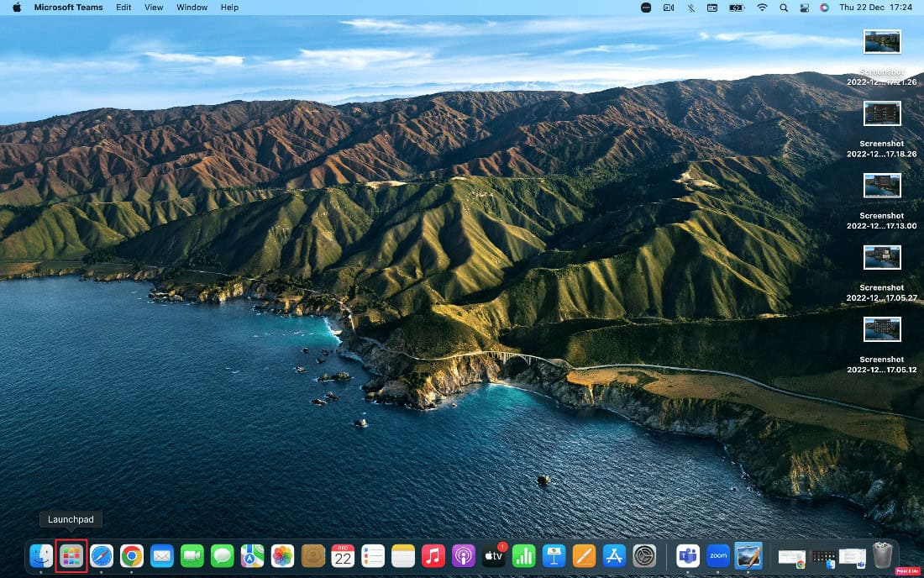The width and height of the screenshot is (924, 578).
Task: Open FaceTime from the Dock
Action: (192, 555)
